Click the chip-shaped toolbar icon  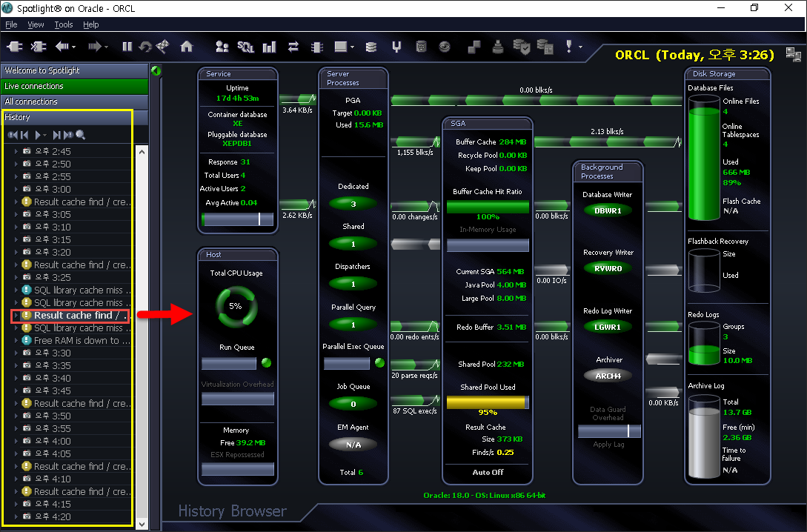(x=317, y=47)
